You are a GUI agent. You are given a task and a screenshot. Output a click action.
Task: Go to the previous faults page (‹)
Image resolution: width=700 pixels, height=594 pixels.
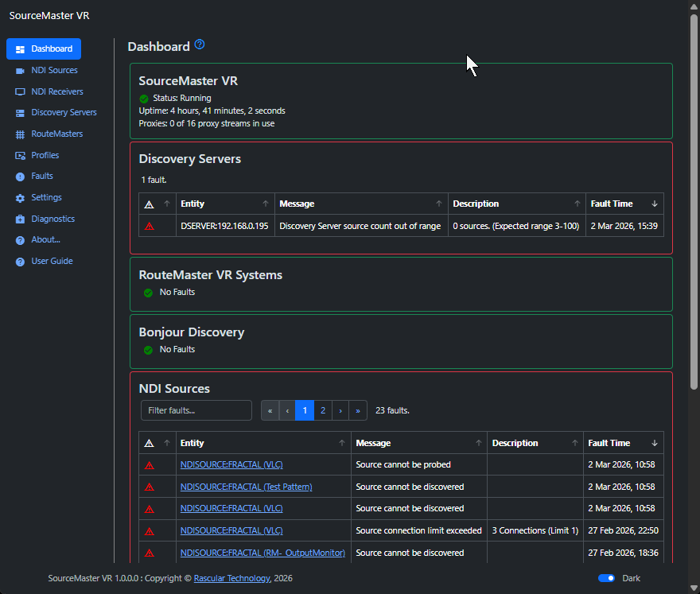[287, 410]
